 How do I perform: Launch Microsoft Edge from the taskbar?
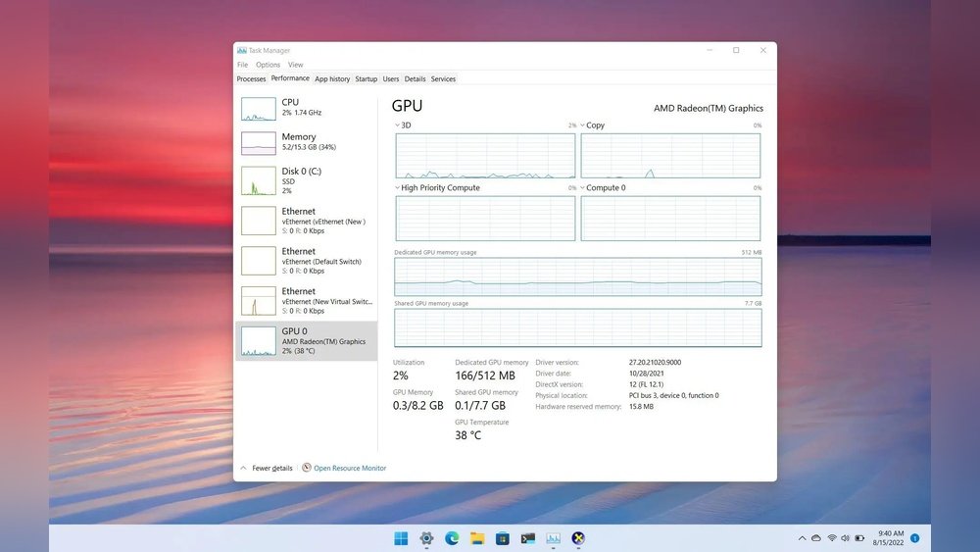coord(452,538)
